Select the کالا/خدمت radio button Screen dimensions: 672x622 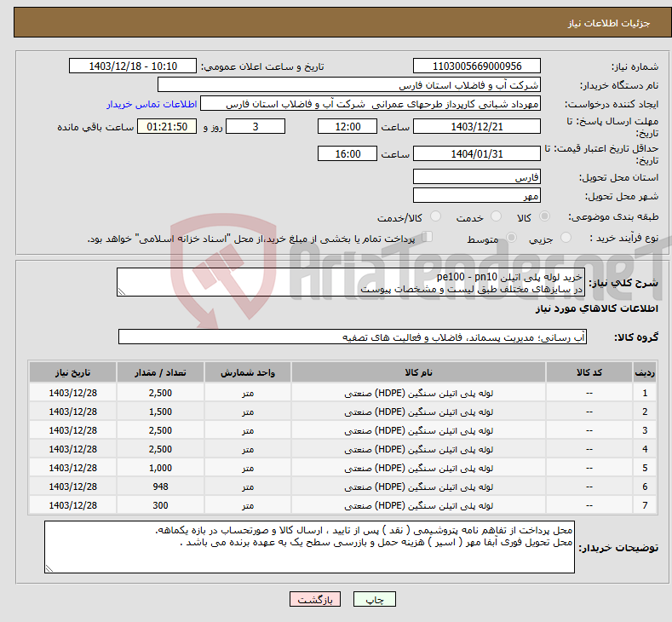point(435,216)
